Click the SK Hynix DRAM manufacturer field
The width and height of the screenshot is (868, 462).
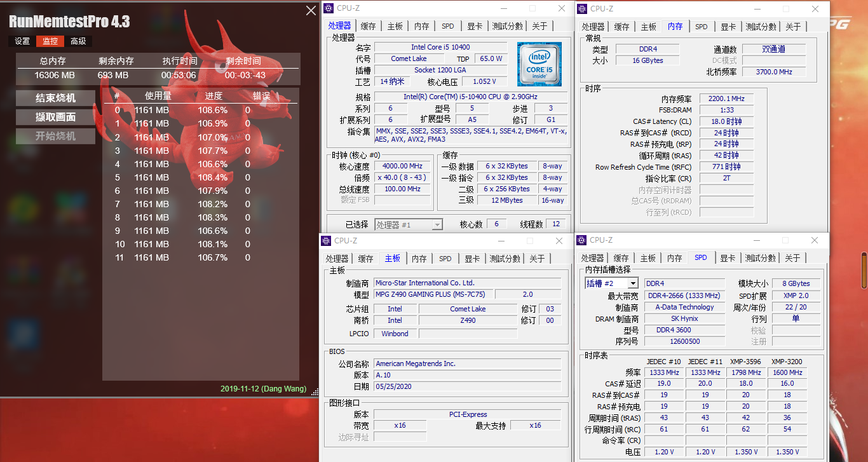(684, 318)
